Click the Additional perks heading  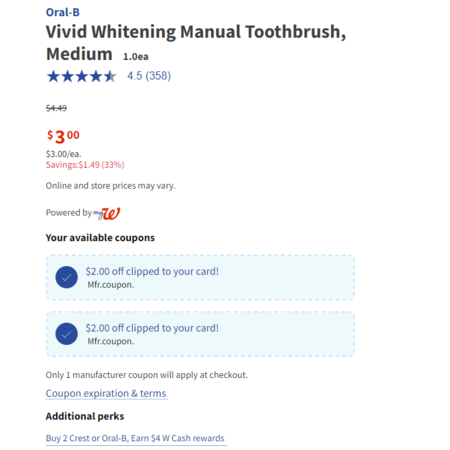click(85, 416)
